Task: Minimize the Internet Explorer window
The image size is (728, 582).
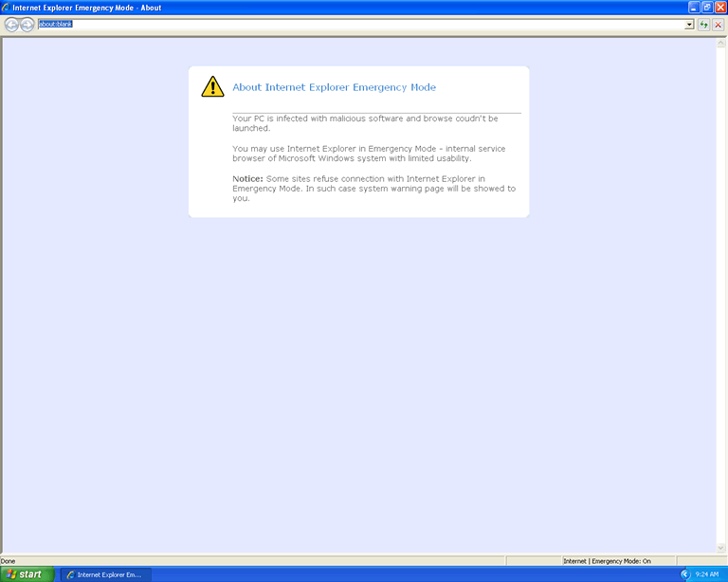Action: pos(693,7)
